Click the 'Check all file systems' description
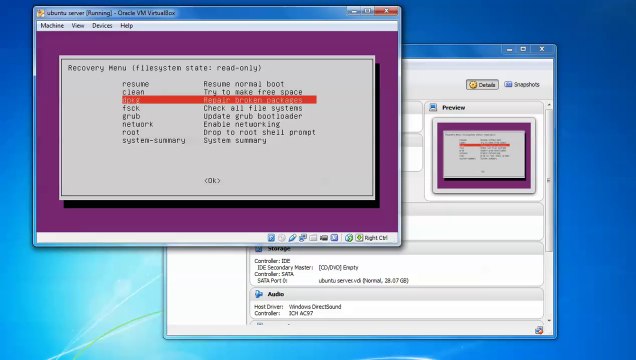636x360 pixels. (x=253, y=108)
